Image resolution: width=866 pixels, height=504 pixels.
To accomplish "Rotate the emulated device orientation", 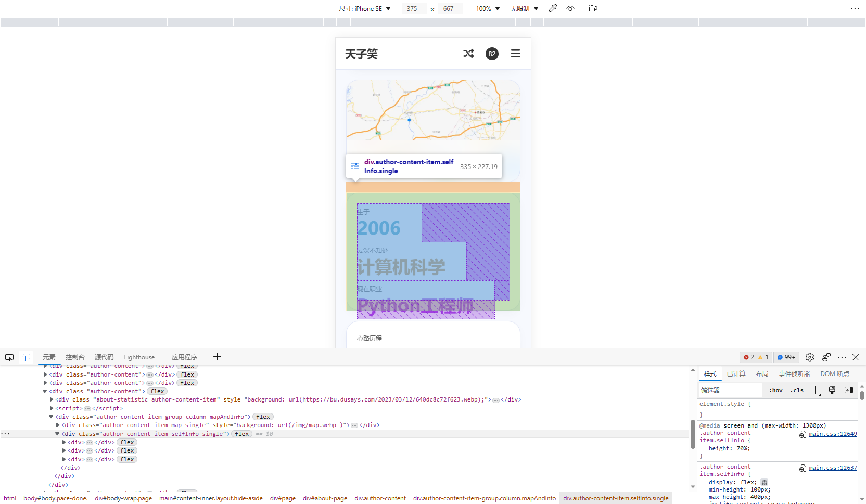I will pos(593,8).
